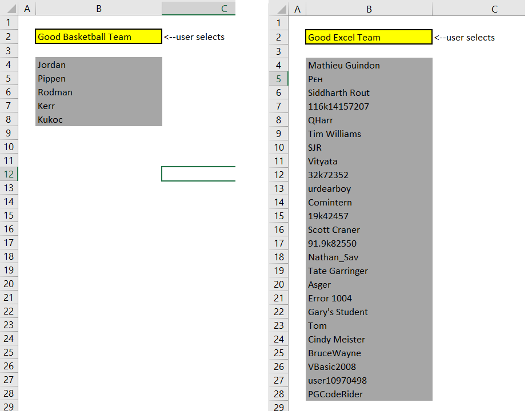
Task: Open the Good Excel Team selector cell
Action: (369, 37)
